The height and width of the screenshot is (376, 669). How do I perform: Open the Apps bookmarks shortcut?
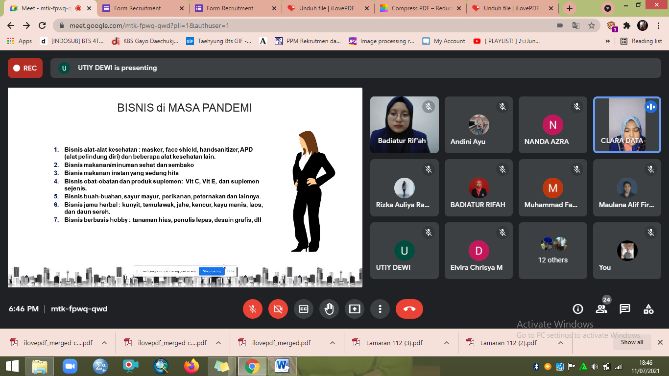19,41
